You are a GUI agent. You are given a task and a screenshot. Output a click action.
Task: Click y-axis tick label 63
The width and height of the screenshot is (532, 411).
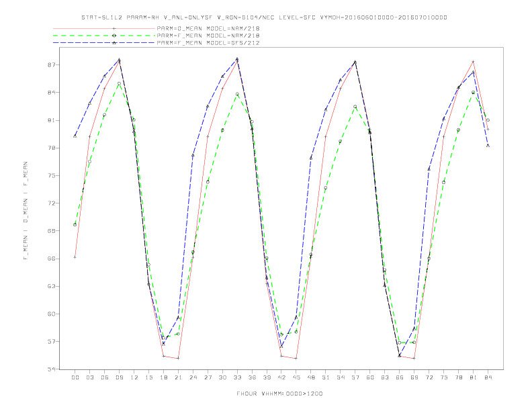click(52, 286)
